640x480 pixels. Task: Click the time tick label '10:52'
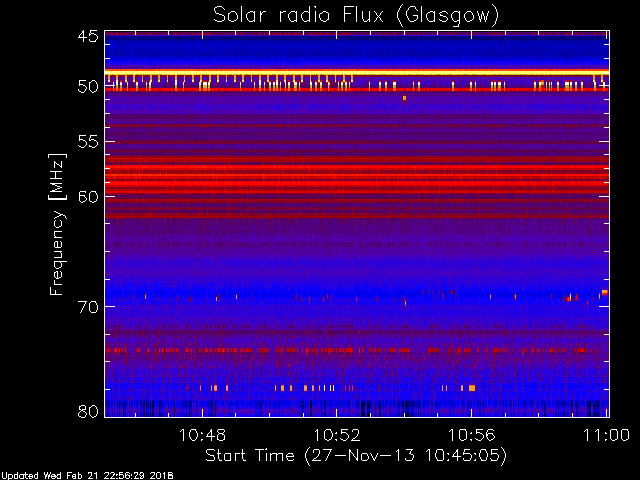pyautogui.click(x=337, y=435)
